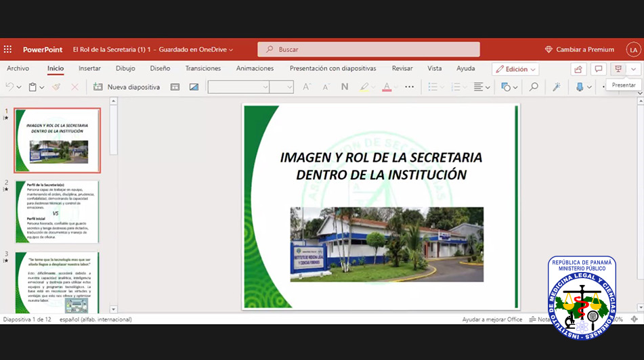
Task: Select slide 1 thumbnail
Action: (57, 140)
